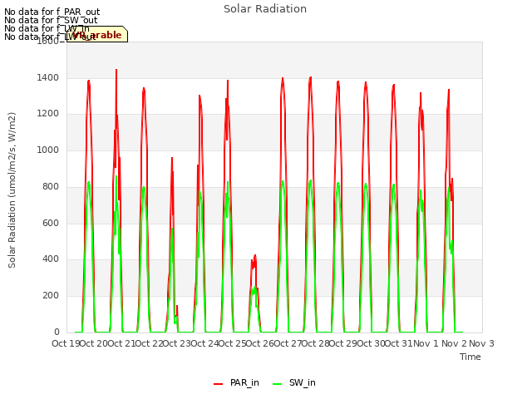Click the 200 y-axis tick label
532x399 pixels.
tap(51, 296)
